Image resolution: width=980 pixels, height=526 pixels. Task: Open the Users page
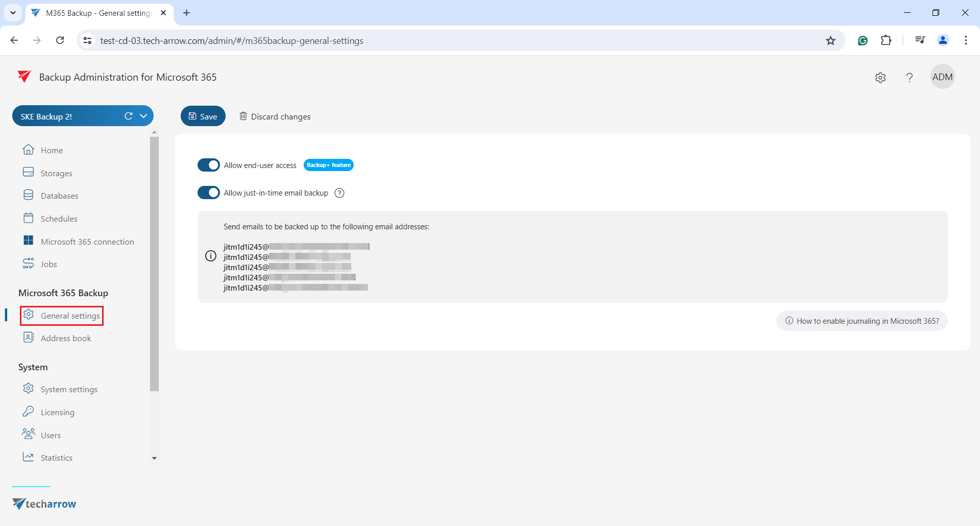pos(51,435)
